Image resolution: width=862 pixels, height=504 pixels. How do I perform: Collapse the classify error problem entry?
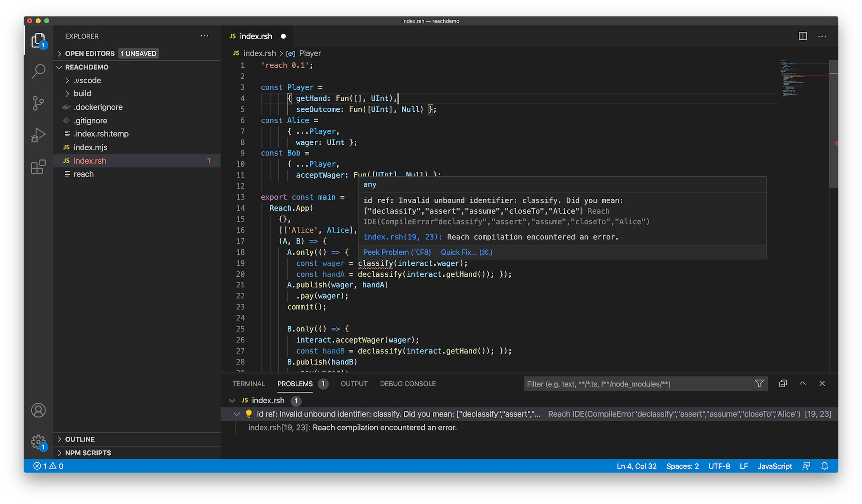point(237,414)
